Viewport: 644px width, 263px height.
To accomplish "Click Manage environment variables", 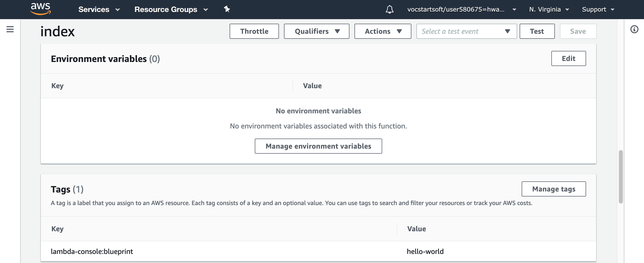I will [x=318, y=146].
